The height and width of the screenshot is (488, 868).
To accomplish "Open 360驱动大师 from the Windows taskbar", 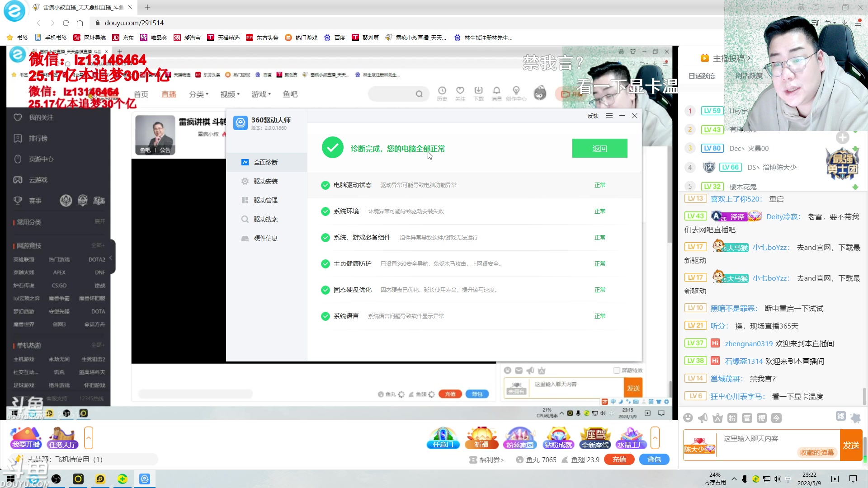I will coord(145,479).
